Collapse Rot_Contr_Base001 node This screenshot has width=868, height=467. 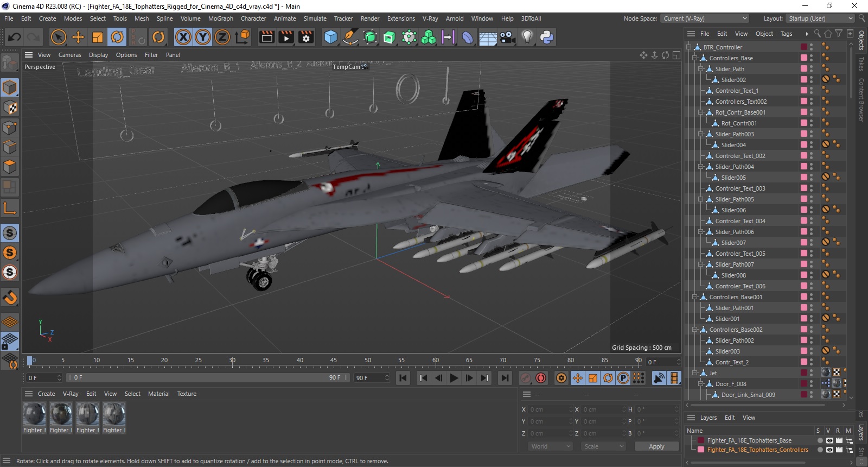tap(701, 112)
